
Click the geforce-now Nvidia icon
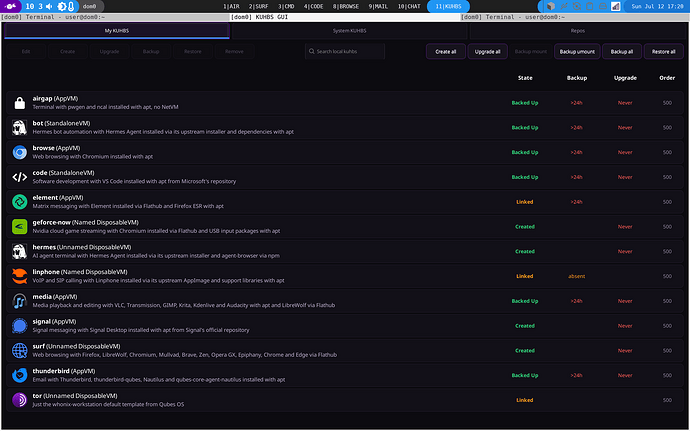(19, 227)
